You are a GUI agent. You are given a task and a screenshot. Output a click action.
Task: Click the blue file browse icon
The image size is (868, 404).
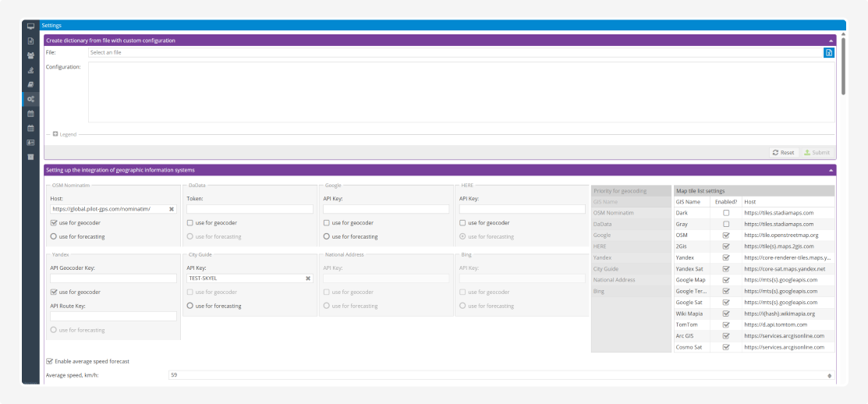829,52
